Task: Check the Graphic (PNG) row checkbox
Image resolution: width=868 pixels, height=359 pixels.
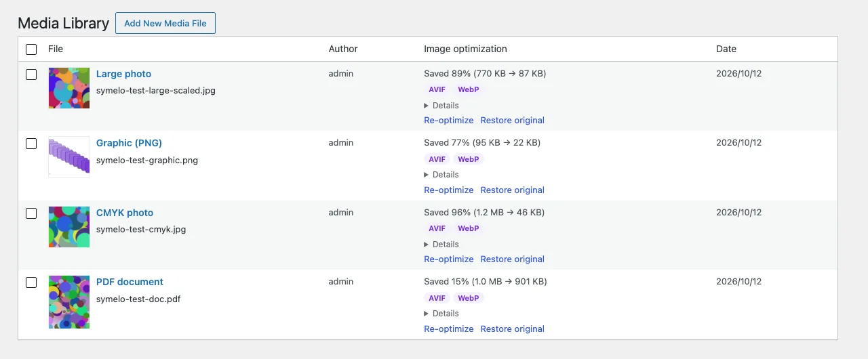Action: tap(31, 144)
